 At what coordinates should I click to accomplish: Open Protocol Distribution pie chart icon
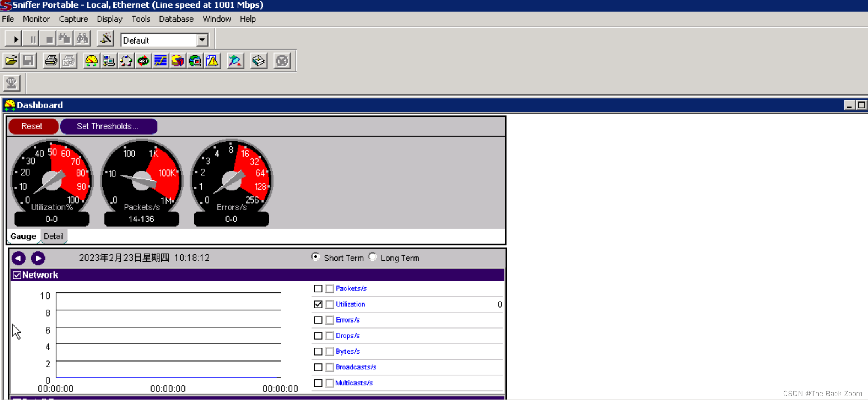point(178,61)
